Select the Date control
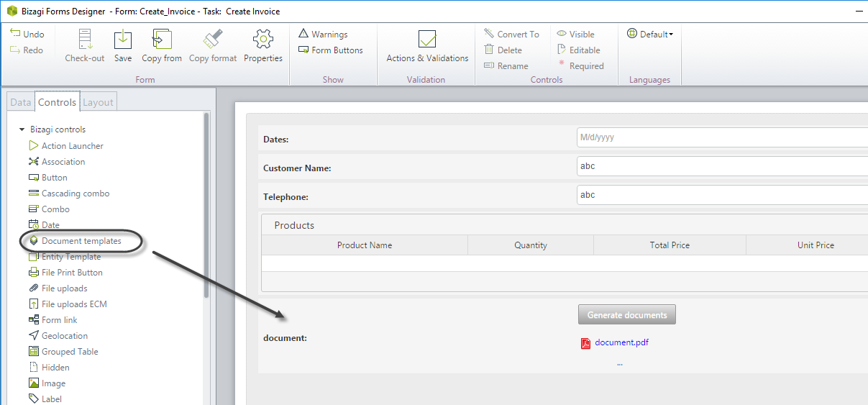Image resolution: width=868 pixels, height=405 pixels. 44,224
